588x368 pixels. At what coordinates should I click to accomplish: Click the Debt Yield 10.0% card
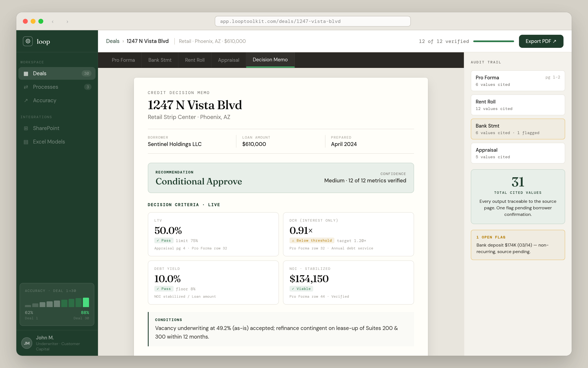tap(213, 282)
